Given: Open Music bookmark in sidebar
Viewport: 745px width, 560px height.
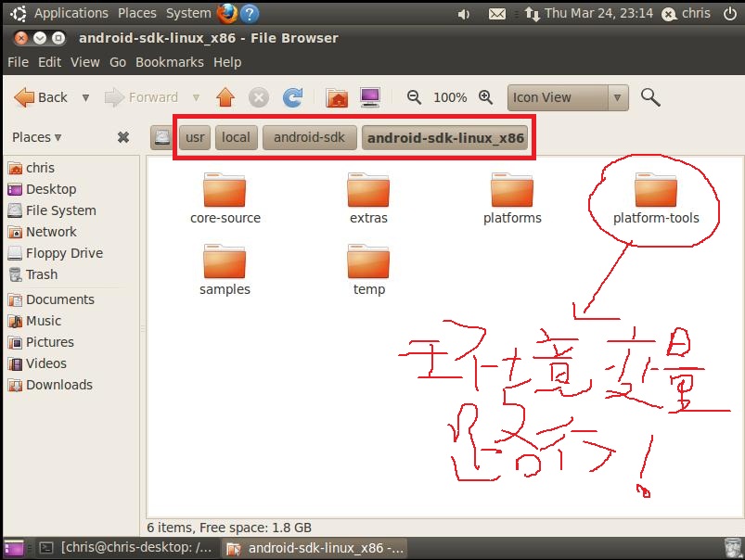Looking at the screenshot, I should click(x=34, y=322).
